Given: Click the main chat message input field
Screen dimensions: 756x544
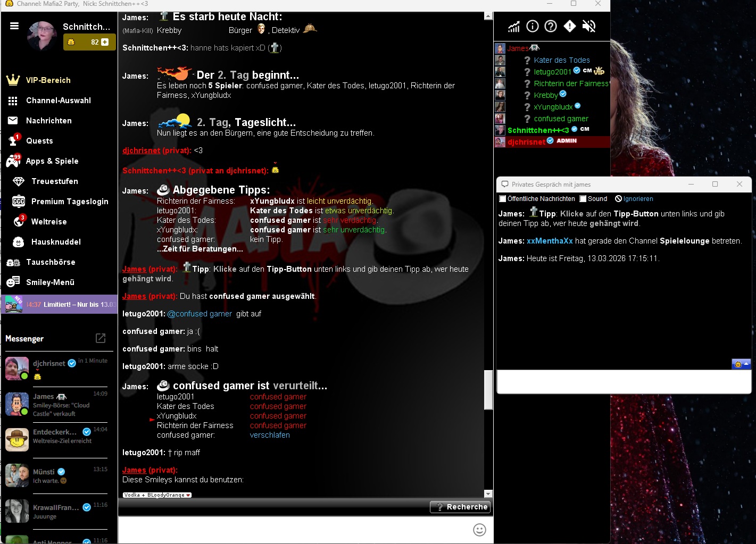Looking at the screenshot, I should tap(293, 530).
